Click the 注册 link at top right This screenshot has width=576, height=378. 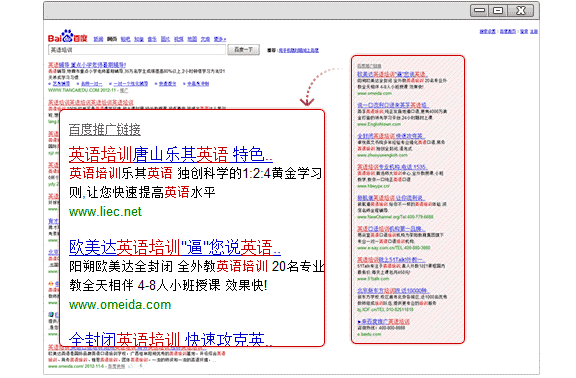pos(534,32)
